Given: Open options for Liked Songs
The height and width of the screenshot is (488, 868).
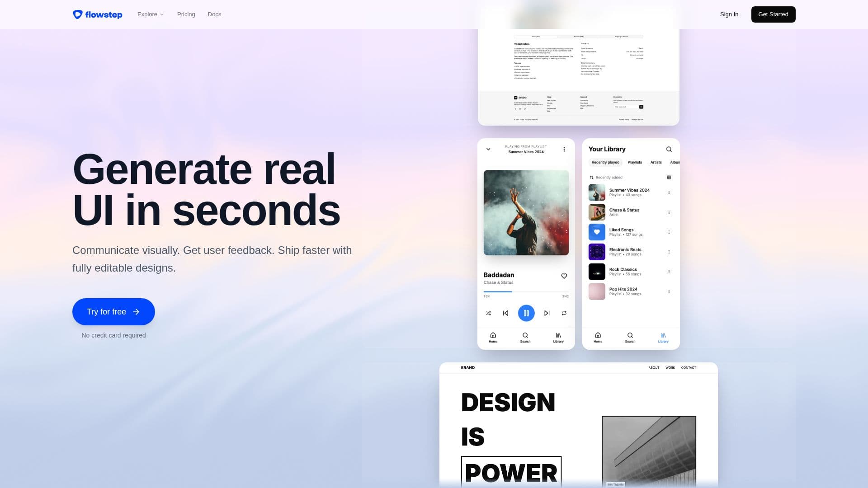Looking at the screenshot, I should [x=669, y=232].
